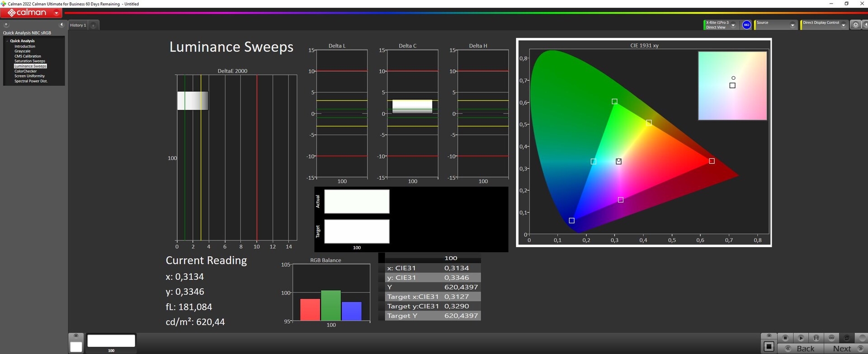Click the large black square pattern icon near Back

click(769, 347)
